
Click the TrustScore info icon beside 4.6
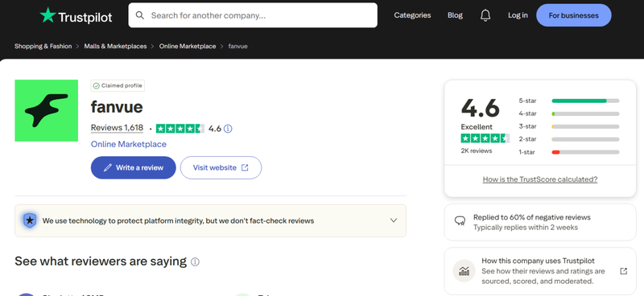228,129
